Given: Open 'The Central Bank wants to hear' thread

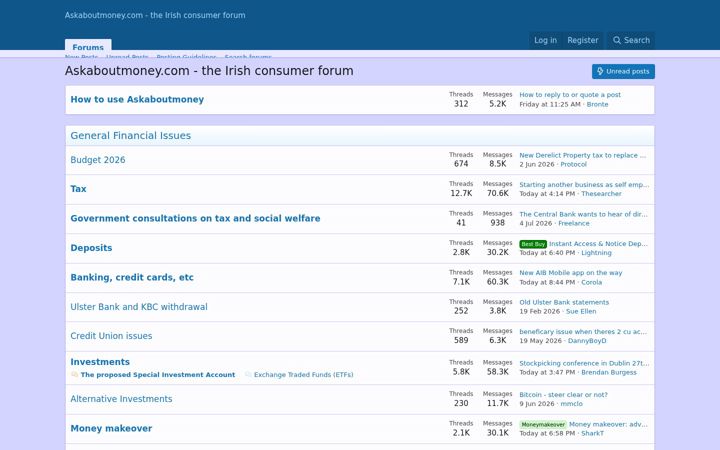Looking at the screenshot, I should pyautogui.click(x=583, y=214).
